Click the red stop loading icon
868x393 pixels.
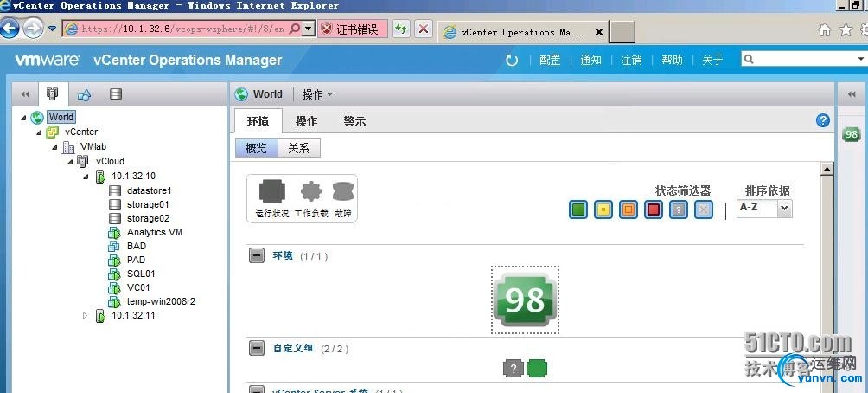(x=424, y=29)
